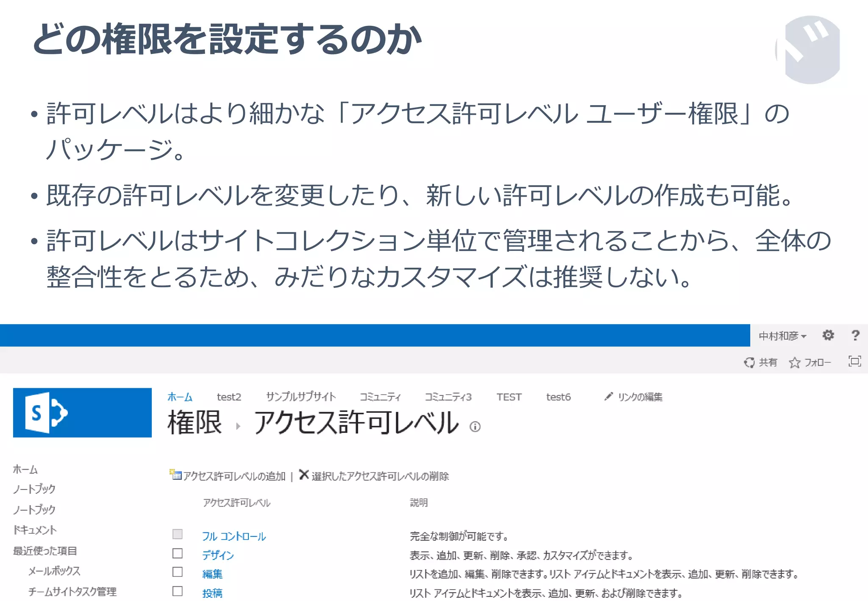Click the SharePoint logo
This screenshot has width=868, height=601.
point(82,412)
